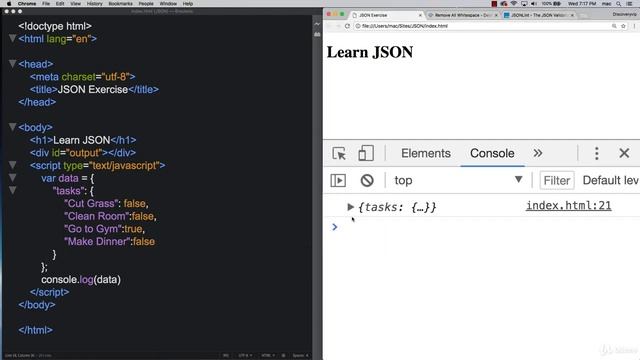This screenshot has width=640, height=360.
Task: Collapse the script tag fold triangle
Action: (x=13, y=165)
